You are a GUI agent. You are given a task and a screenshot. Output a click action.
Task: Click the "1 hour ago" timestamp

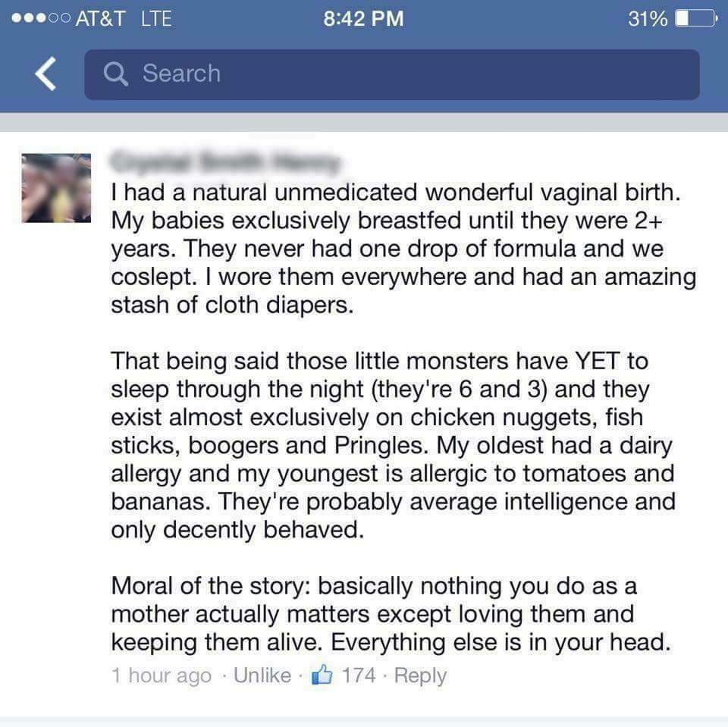pyautogui.click(x=161, y=676)
